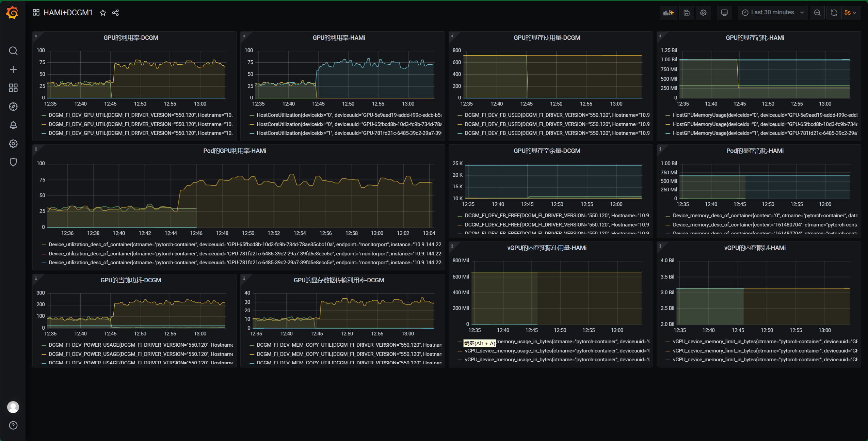The image size is (868, 441).
Task: Open the Explore compass icon in sidebar
Action: 13,107
